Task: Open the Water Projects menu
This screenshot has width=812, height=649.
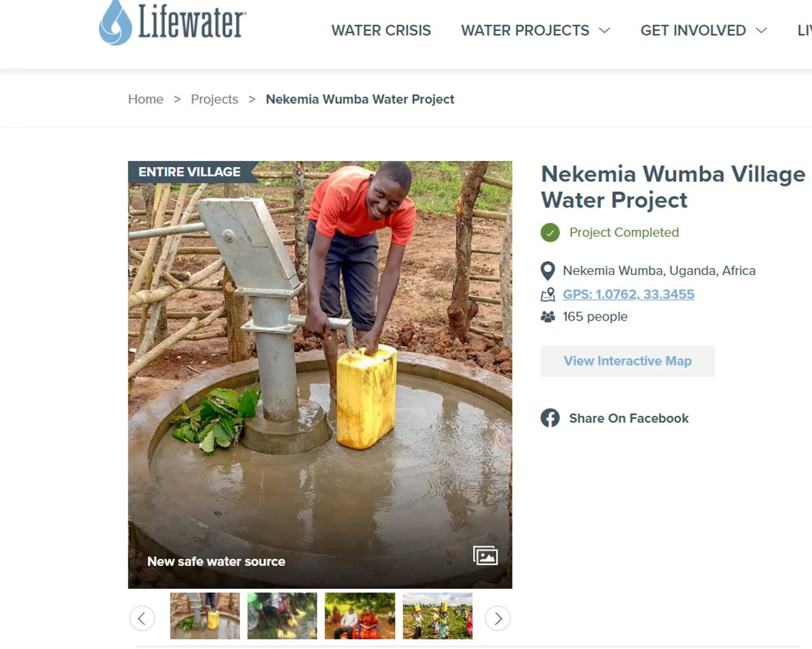Action: (525, 30)
